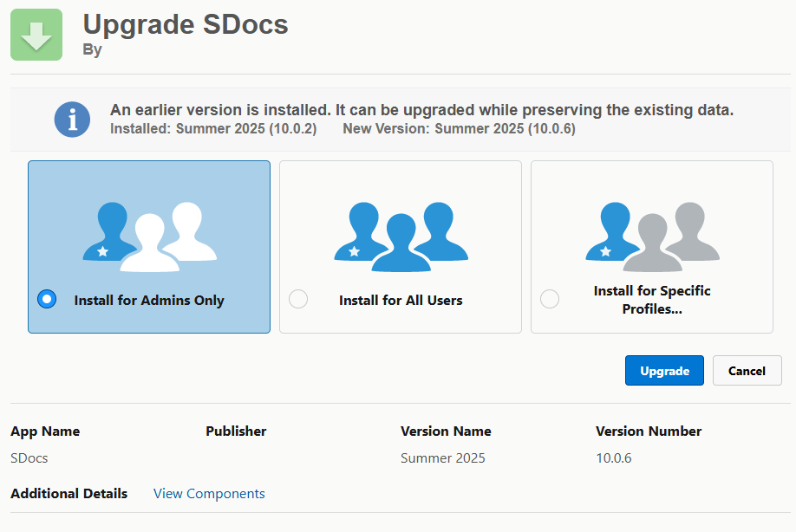The image size is (796, 532).
Task: Click the Admins Only people icon
Action: pyautogui.click(x=149, y=231)
